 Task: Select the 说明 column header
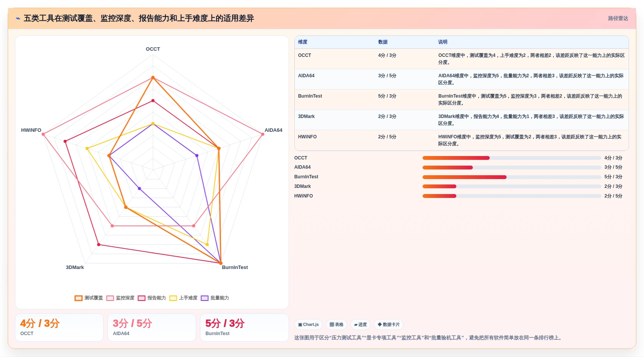click(443, 42)
